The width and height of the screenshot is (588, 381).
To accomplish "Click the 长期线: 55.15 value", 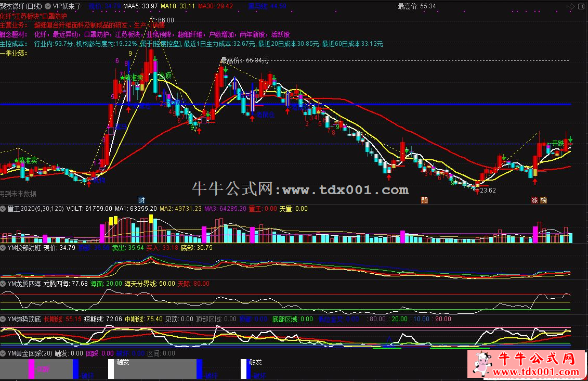I will click(x=62, y=319).
